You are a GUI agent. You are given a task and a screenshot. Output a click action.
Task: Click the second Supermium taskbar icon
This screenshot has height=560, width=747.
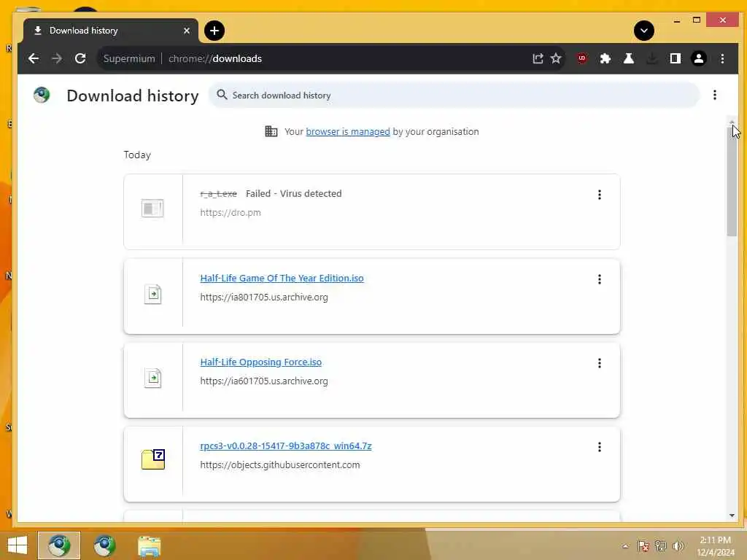(x=104, y=545)
